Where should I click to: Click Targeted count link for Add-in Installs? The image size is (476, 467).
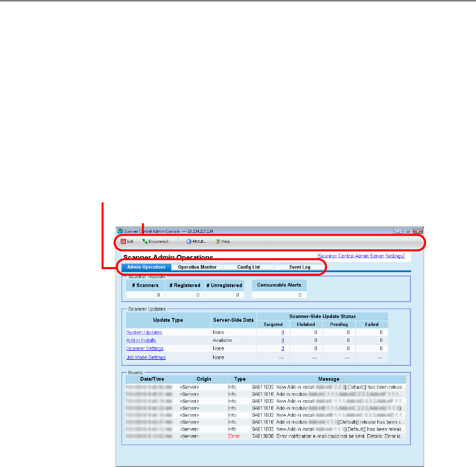(x=283, y=340)
